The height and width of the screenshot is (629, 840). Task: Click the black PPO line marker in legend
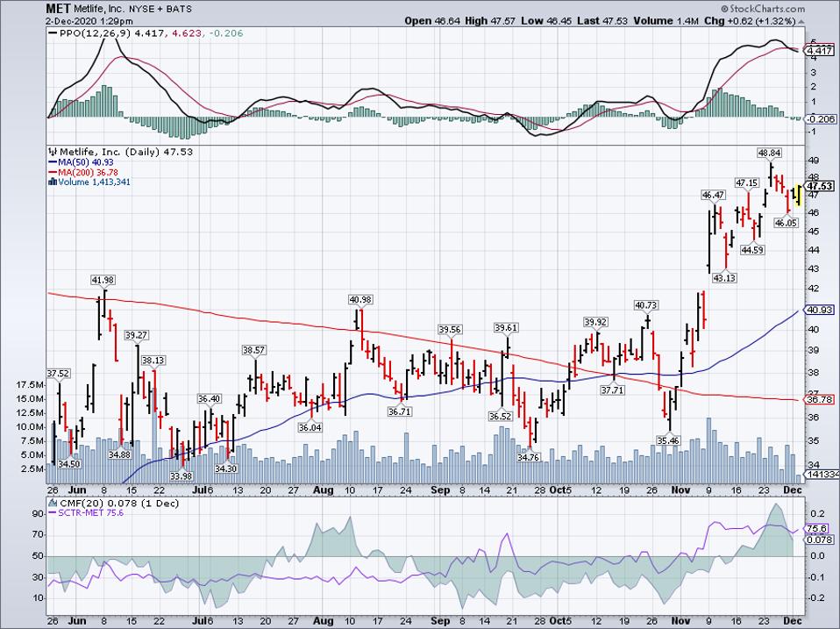tap(52, 33)
